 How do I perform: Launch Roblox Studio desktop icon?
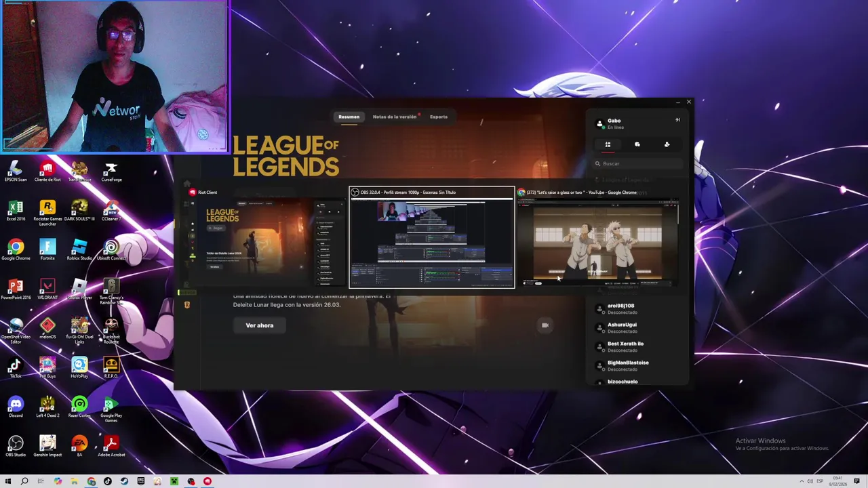[79, 249]
